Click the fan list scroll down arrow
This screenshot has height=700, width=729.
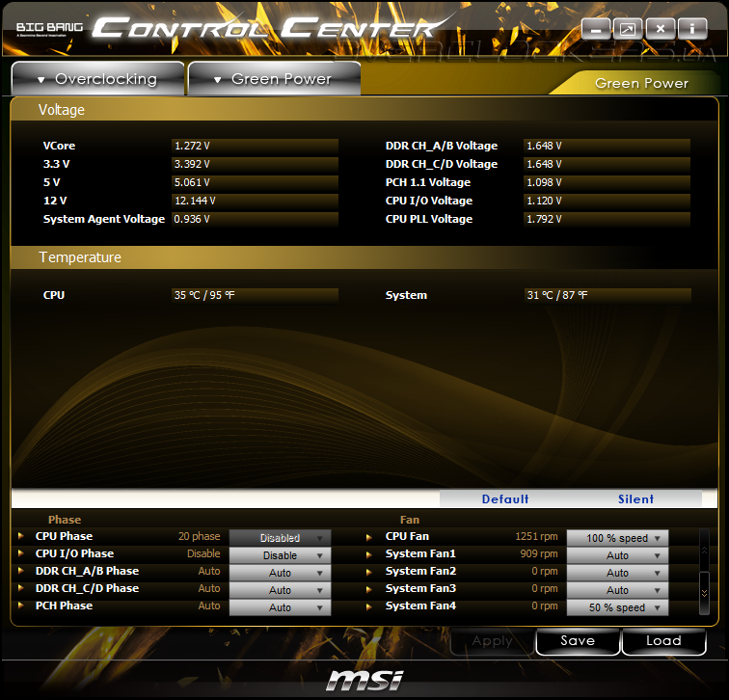(704, 593)
